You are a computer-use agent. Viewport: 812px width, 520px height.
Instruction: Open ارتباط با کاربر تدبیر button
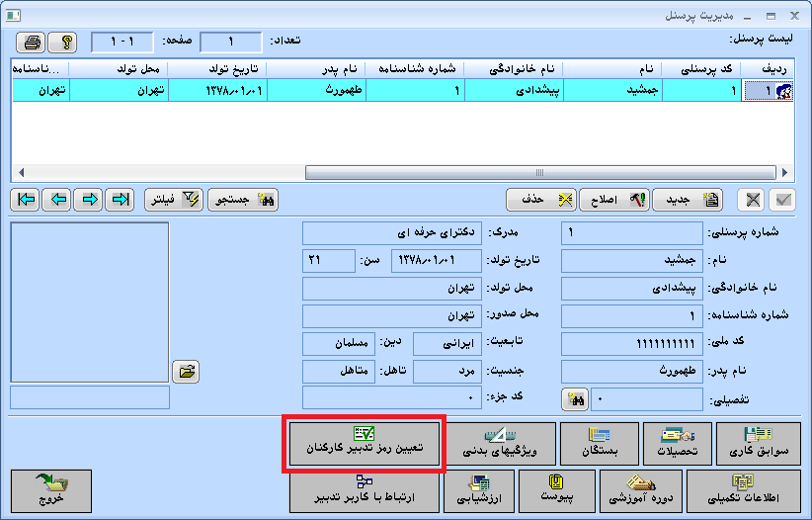tap(365, 491)
